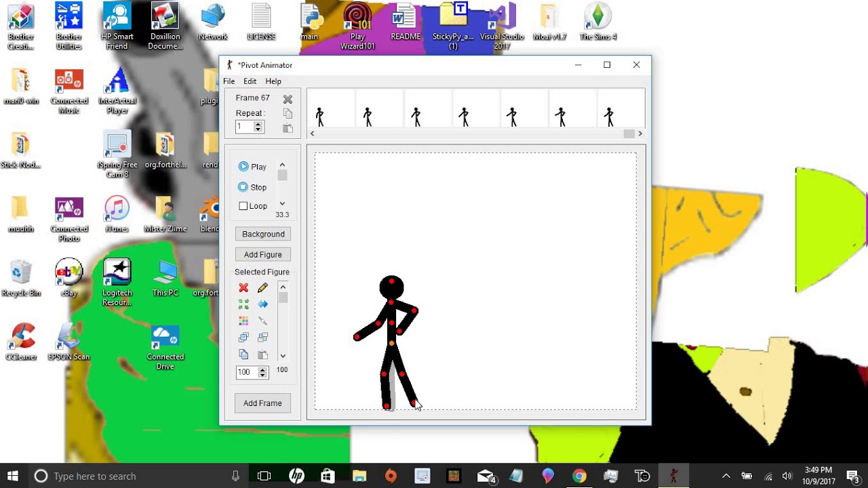The width and height of the screenshot is (868, 488).
Task: Center the figure using green arrows icon
Action: (243, 304)
